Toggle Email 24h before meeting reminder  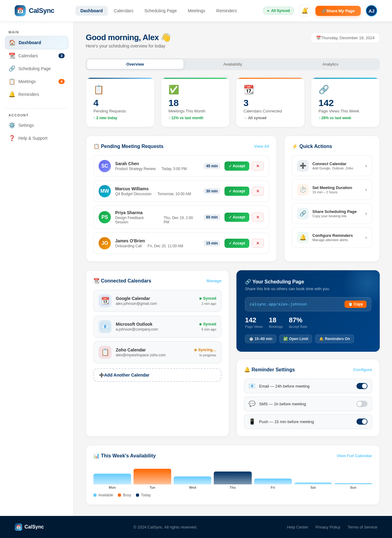pos(362,386)
